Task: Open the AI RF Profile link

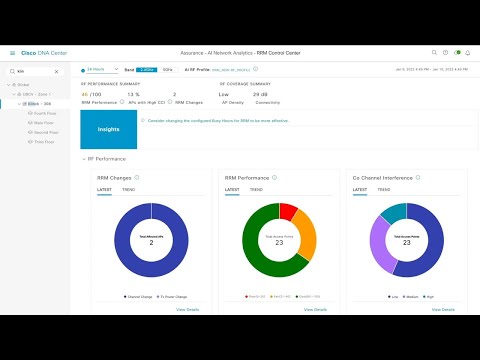Action: pos(231,70)
